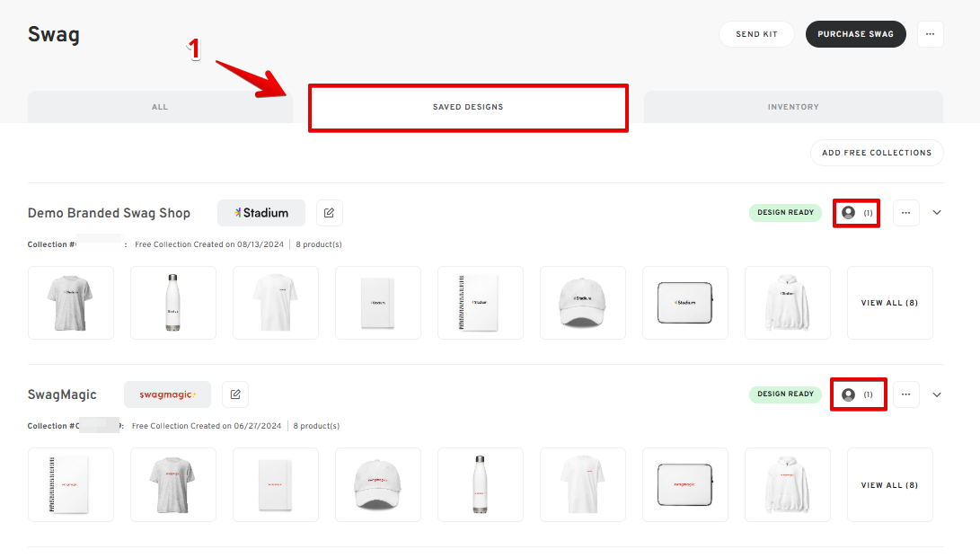
Task: Open the SwagMagic water bottle thumbnail
Action: [481, 485]
